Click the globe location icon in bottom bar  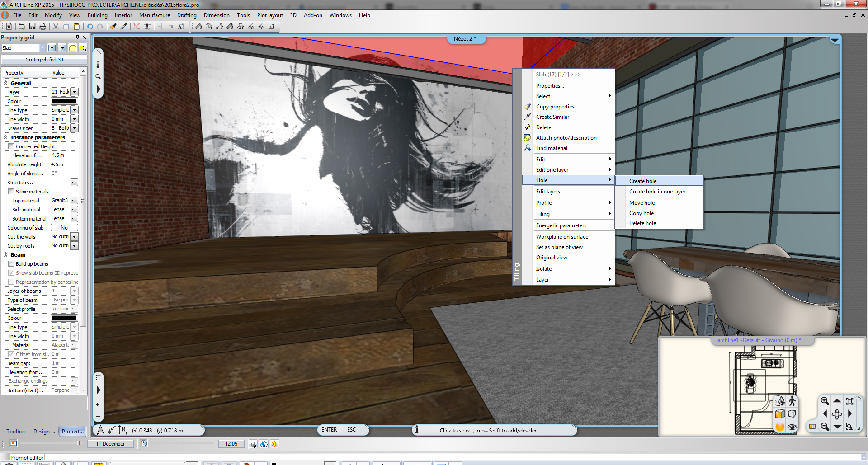(x=264, y=444)
